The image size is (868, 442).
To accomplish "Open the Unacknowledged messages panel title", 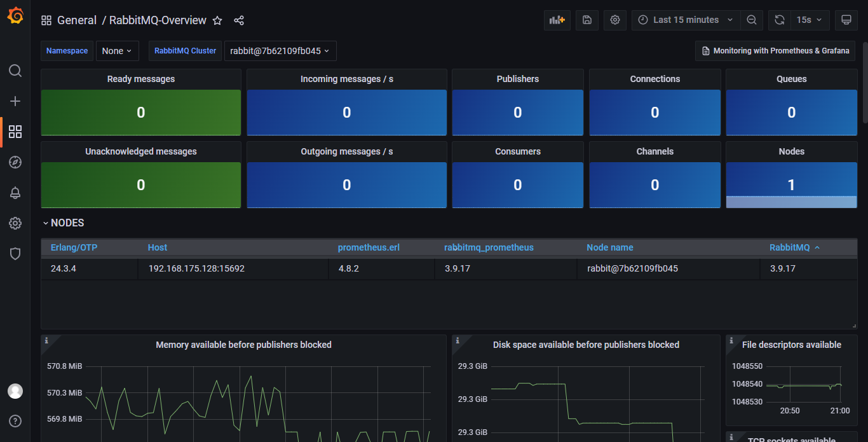I will 141,151.
